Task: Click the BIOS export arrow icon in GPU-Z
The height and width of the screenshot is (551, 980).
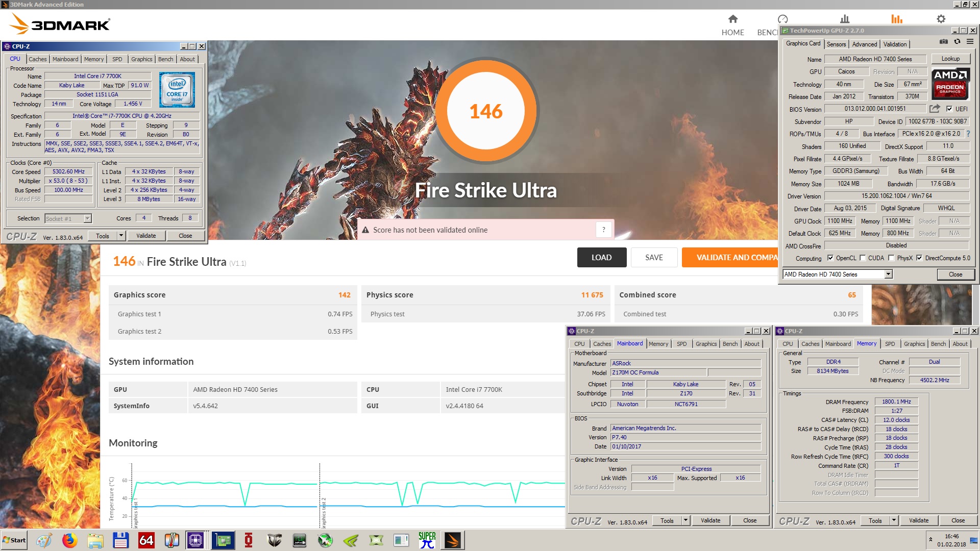Action: pyautogui.click(x=935, y=109)
